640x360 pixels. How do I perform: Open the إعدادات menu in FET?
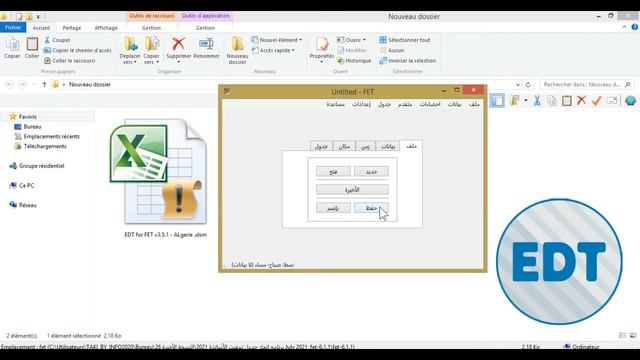(362, 104)
